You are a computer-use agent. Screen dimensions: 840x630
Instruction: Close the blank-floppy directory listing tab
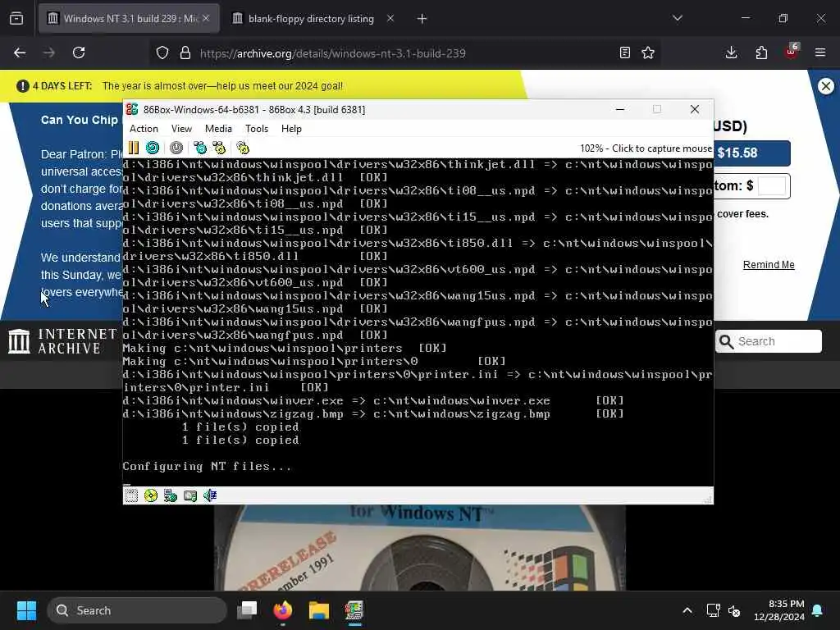390,19
